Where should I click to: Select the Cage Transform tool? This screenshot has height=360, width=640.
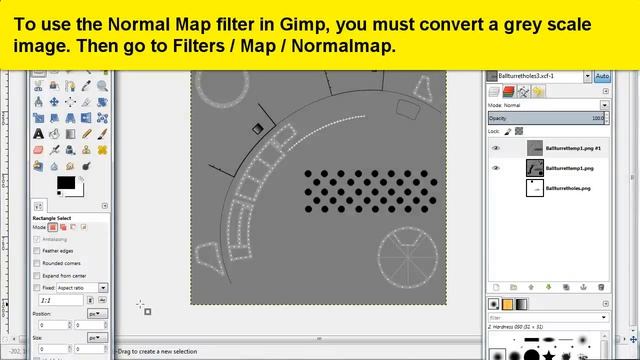tap(102, 118)
